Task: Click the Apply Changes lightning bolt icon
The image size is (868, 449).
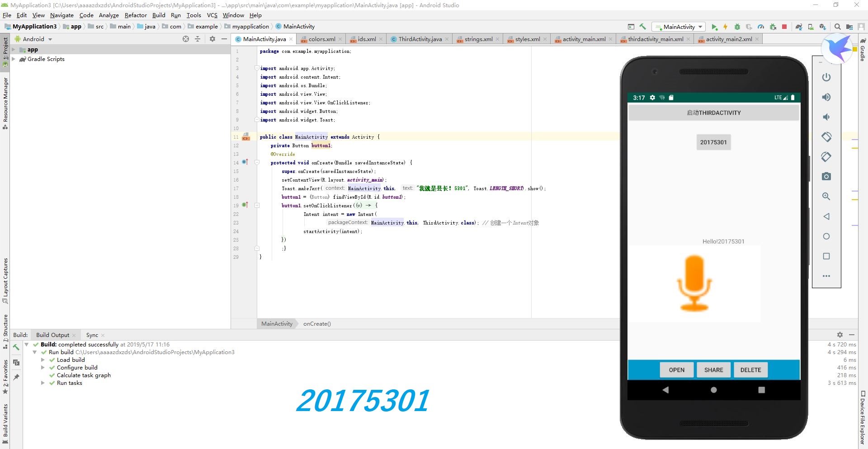Action: tap(725, 27)
